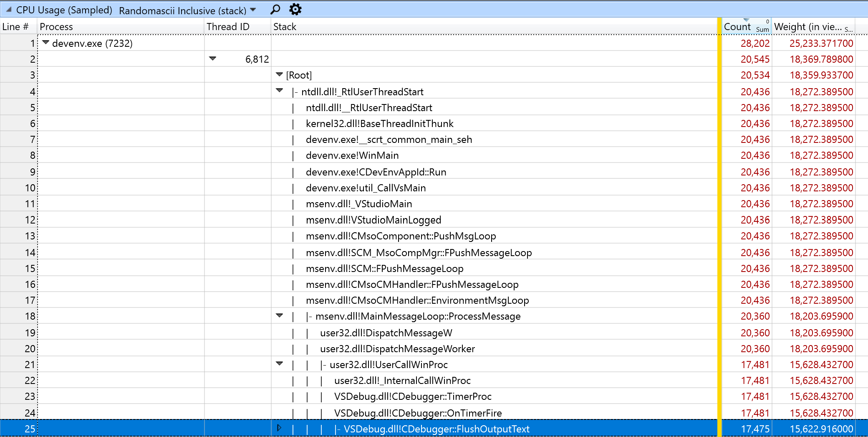This screenshot has width=868, height=437.
Task: Collapse the ntdll.dll!_RtlUserThreadStart branch
Action: [279, 90]
